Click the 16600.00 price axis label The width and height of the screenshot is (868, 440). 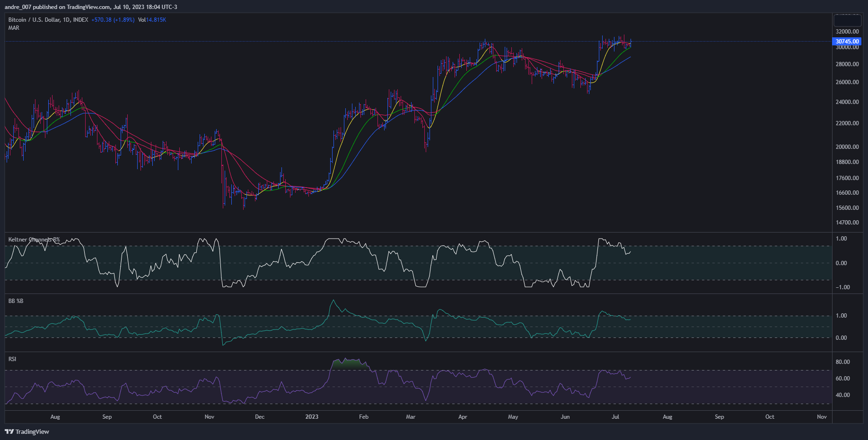(x=847, y=193)
